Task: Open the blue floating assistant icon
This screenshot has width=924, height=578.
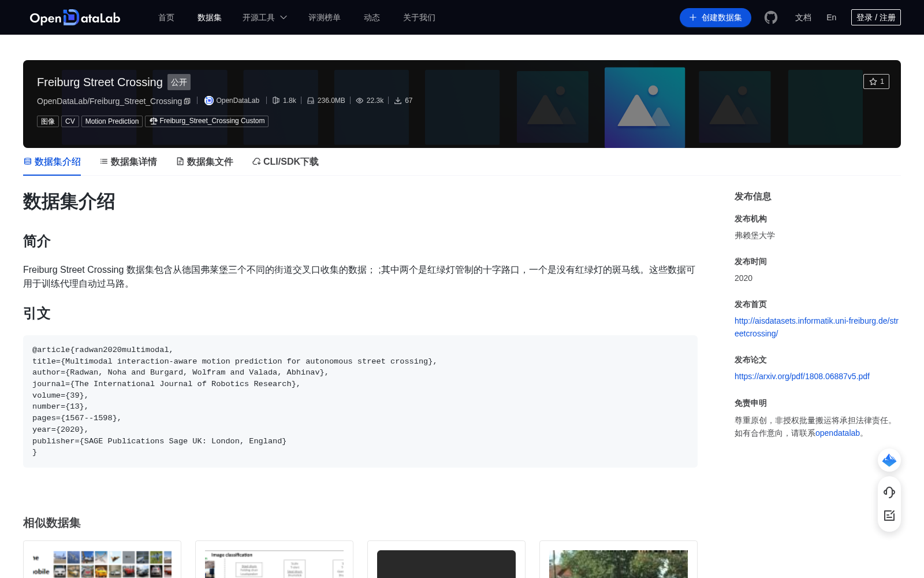Action: [x=889, y=460]
